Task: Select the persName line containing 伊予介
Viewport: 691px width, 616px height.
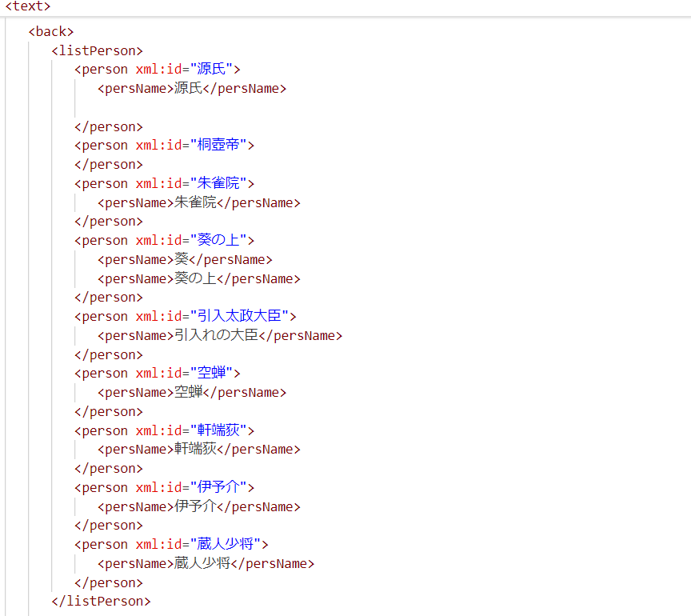Action: 199,506
